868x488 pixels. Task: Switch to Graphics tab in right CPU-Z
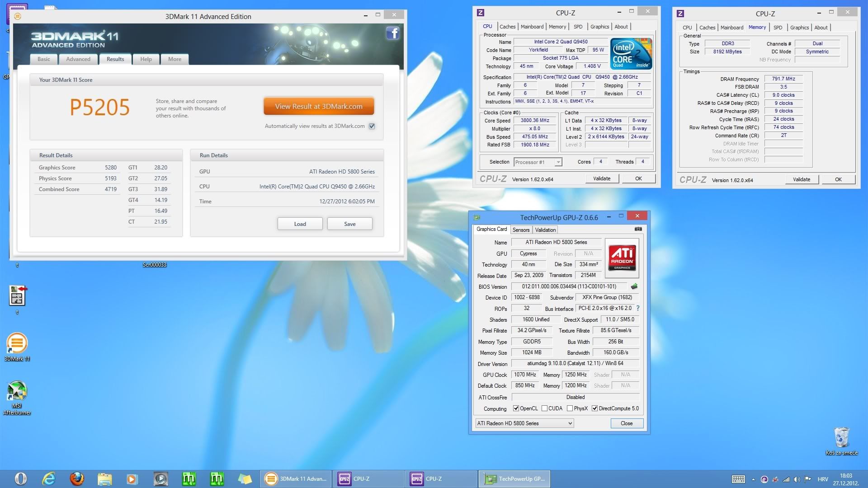(x=799, y=28)
